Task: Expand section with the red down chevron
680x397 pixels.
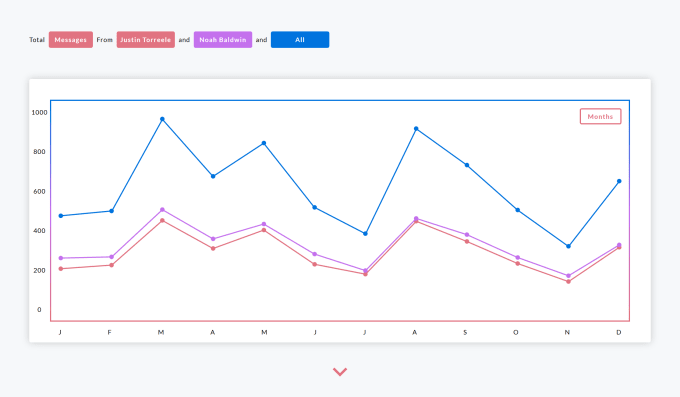Action: [340, 372]
